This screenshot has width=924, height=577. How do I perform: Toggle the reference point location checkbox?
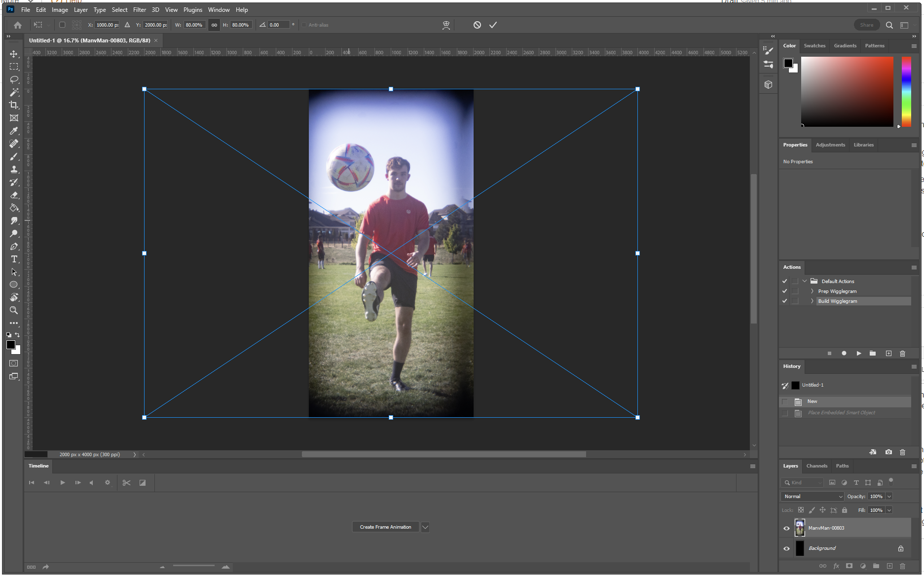click(x=62, y=25)
